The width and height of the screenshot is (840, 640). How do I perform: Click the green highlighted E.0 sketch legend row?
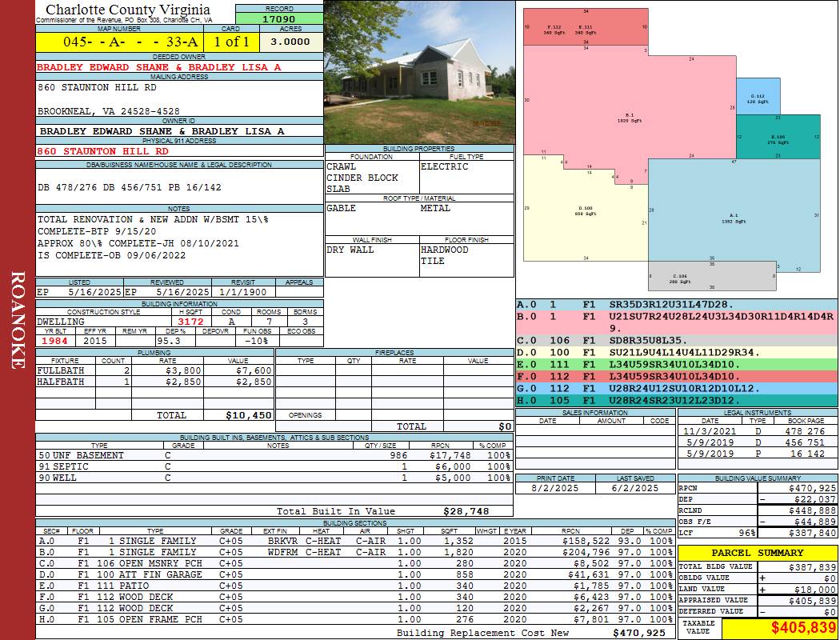point(676,364)
